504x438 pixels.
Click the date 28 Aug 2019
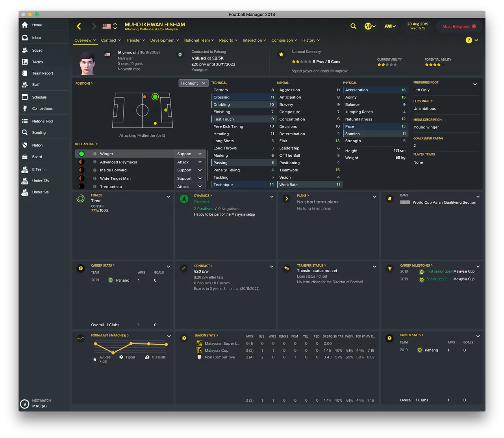418,24
